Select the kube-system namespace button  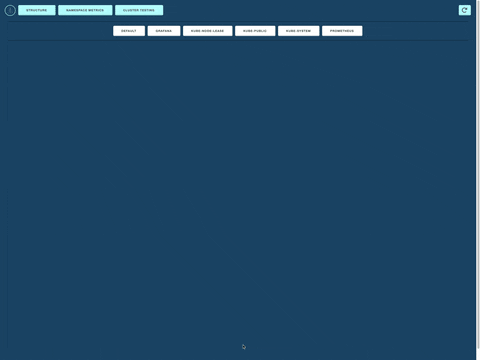(299, 31)
